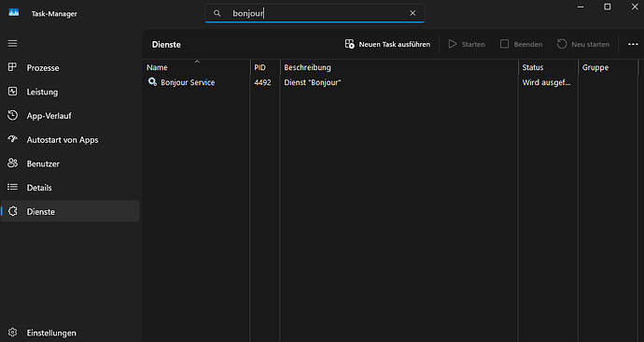Screen dimensions: 644x342
Task: Click the Beenden button
Action: (521, 44)
